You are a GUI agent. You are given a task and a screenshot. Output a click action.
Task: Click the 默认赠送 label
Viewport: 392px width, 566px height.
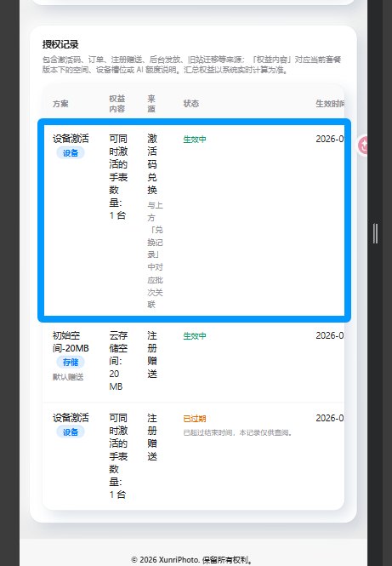68,377
